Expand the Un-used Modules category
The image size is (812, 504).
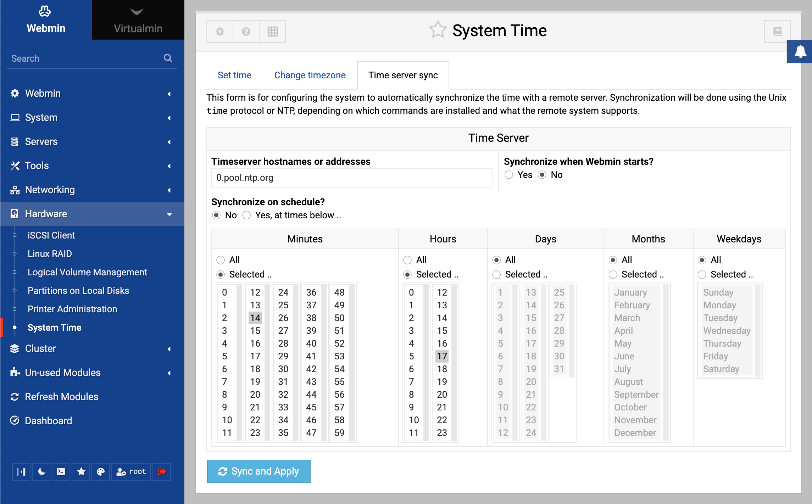click(x=92, y=373)
